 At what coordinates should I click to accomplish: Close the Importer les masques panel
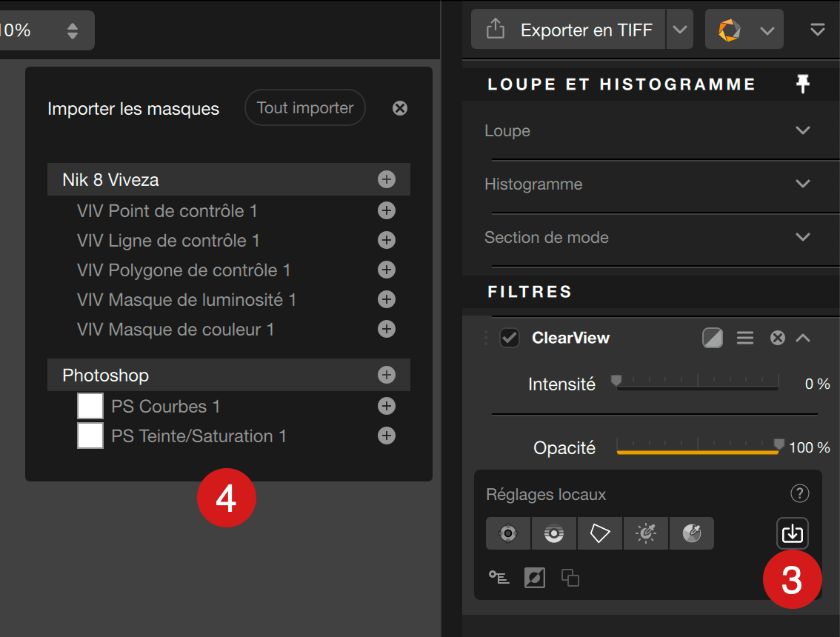click(x=400, y=108)
